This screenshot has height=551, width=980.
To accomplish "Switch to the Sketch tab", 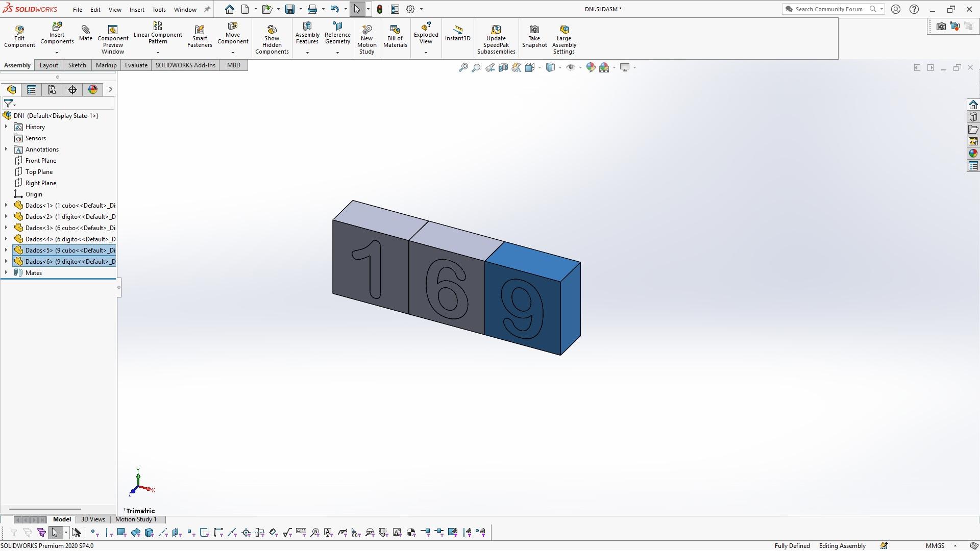I will click(77, 65).
